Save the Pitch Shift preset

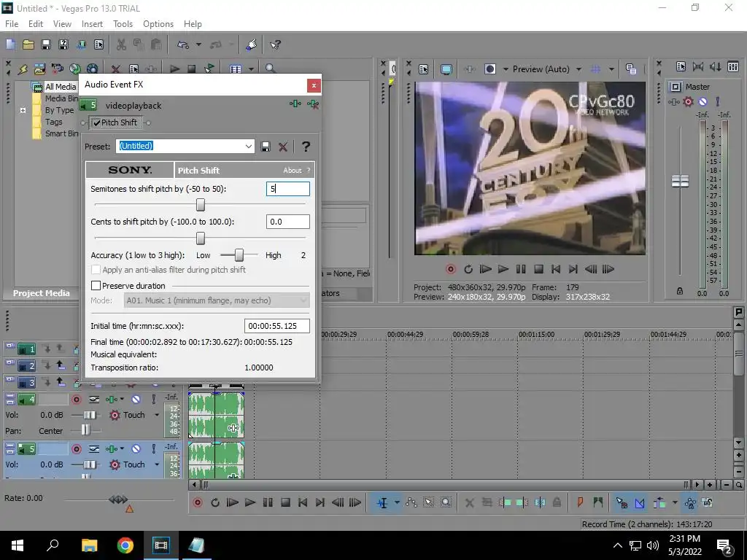click(x=266, y=147)
